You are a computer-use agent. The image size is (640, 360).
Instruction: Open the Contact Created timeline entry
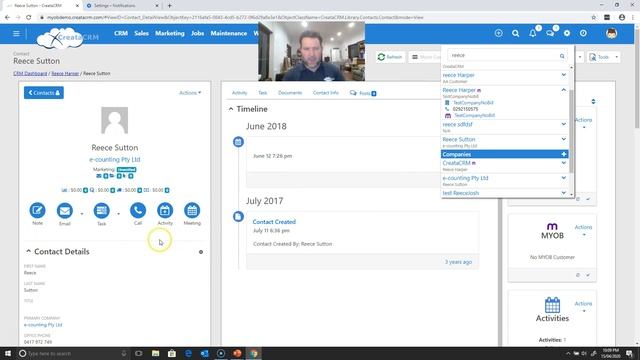click(x=274, y=222)
